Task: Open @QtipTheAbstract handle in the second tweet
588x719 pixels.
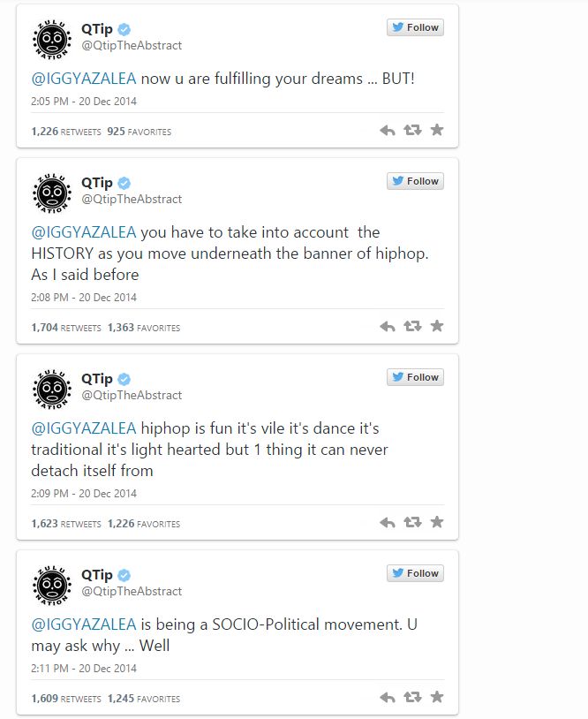Action: point(132,199)
